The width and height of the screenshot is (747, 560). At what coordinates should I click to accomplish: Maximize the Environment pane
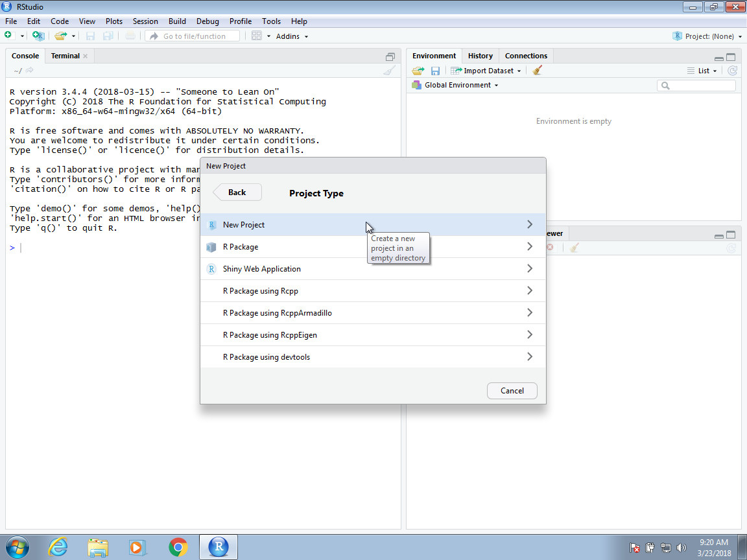[731, 57]
